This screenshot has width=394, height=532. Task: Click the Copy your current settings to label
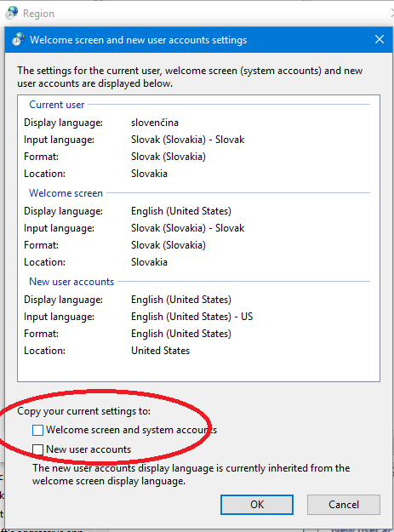(x=83, y=411)
